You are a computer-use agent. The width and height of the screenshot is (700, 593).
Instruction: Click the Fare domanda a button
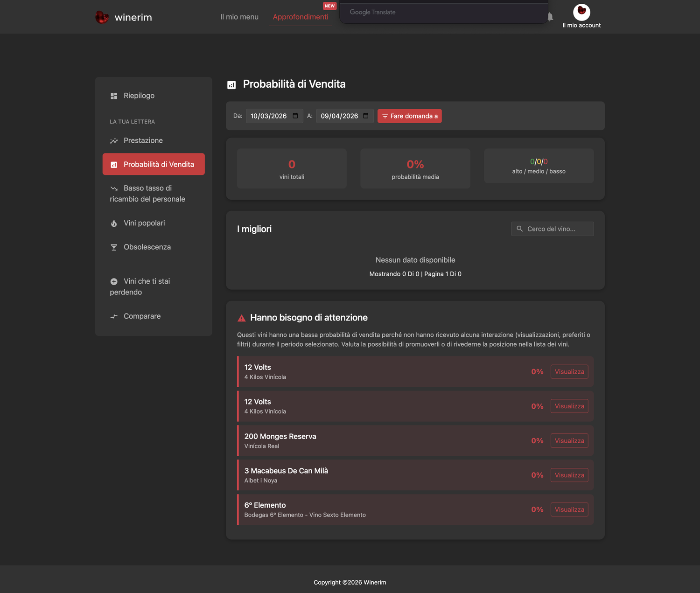pyautogui.click(x=409, y=116)
